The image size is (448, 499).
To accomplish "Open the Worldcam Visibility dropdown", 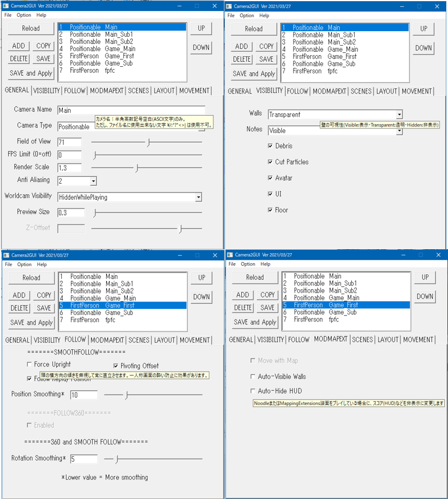I will 198,196.
